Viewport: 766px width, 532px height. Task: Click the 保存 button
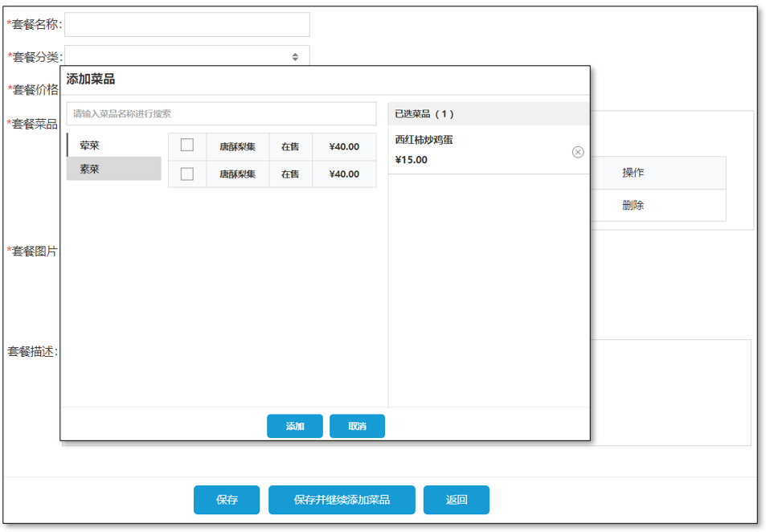click(227, 500)
